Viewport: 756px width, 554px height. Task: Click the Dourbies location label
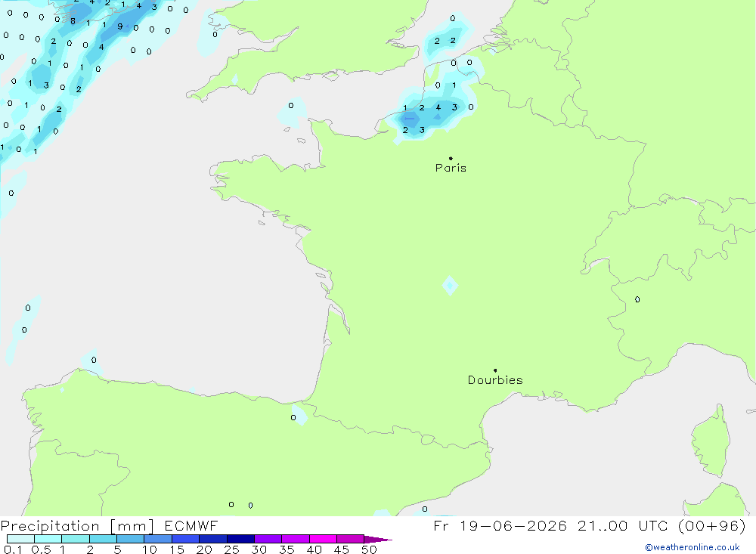click(x=495, y=380)
